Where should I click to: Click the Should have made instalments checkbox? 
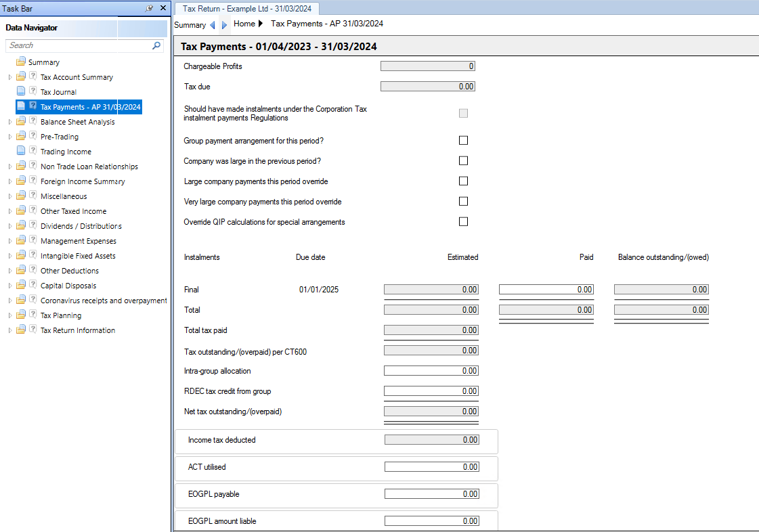(463, 113)
